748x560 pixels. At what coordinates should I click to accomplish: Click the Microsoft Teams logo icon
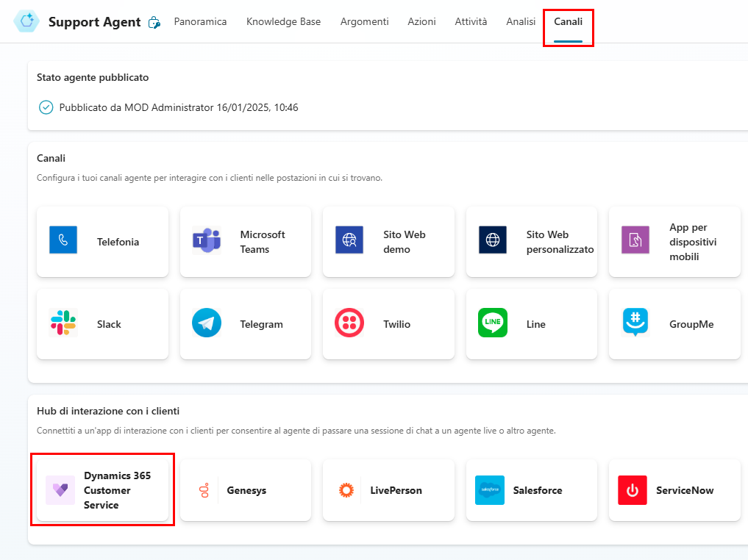coord(207,240)
